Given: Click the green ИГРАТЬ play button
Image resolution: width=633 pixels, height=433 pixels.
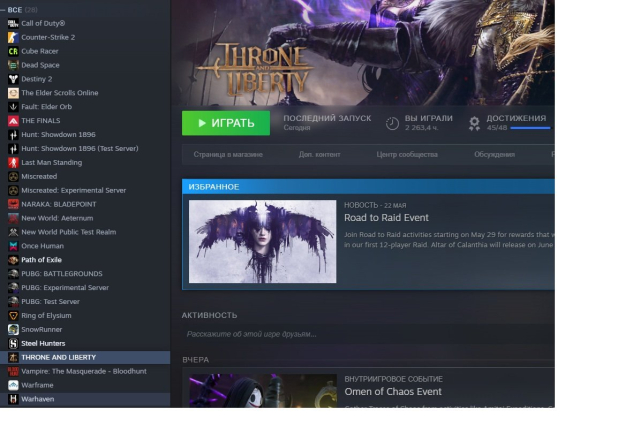Looking at the screenshot, I should 226,123.
